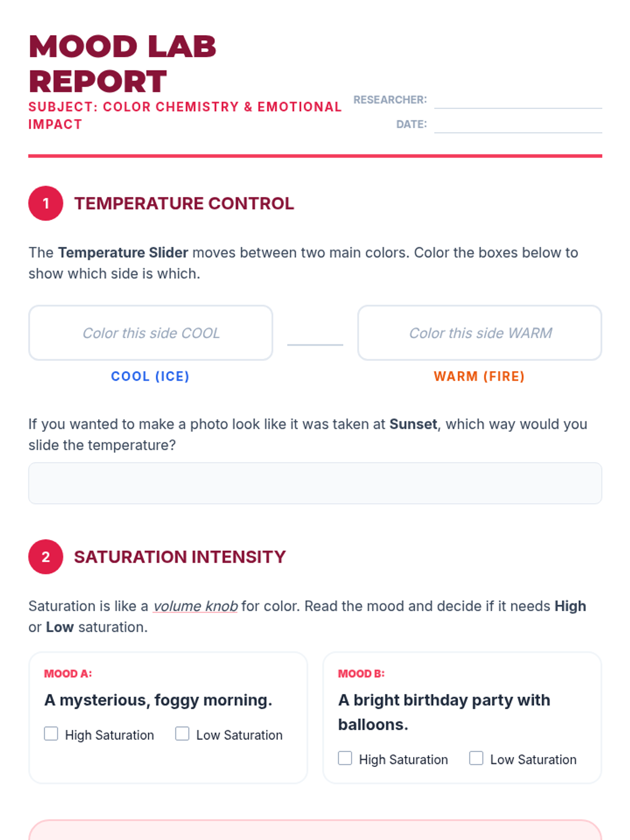Click the line between temperature boxes
This screenshot has height=840, width=630.
[315, 345]
